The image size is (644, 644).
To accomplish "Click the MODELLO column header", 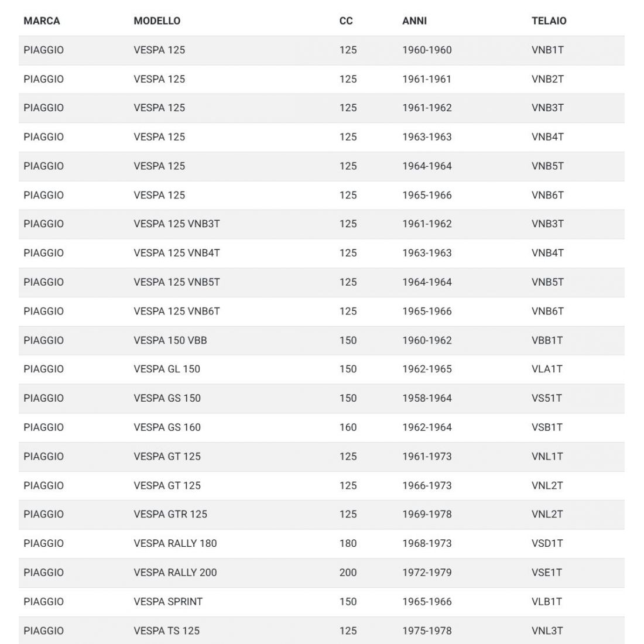I will 157,20.
